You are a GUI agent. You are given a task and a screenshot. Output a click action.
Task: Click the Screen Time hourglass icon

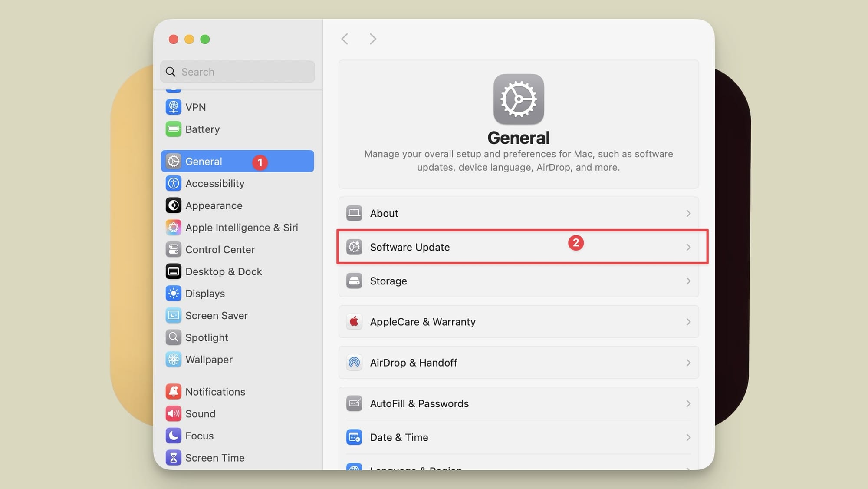pyautogui.click(x=173, y=458)
